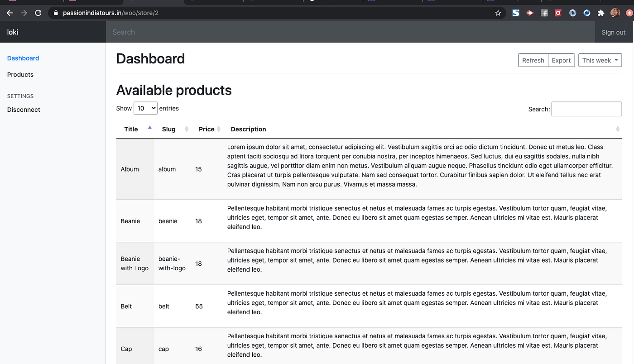The image size is (634, 364).
Task: Click the album slug cell
Action: (173, 169)
